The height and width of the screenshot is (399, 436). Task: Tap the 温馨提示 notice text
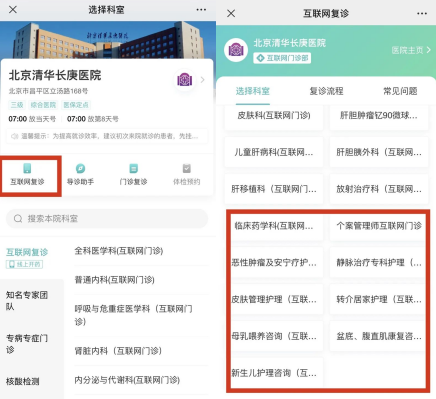(110, 136)
